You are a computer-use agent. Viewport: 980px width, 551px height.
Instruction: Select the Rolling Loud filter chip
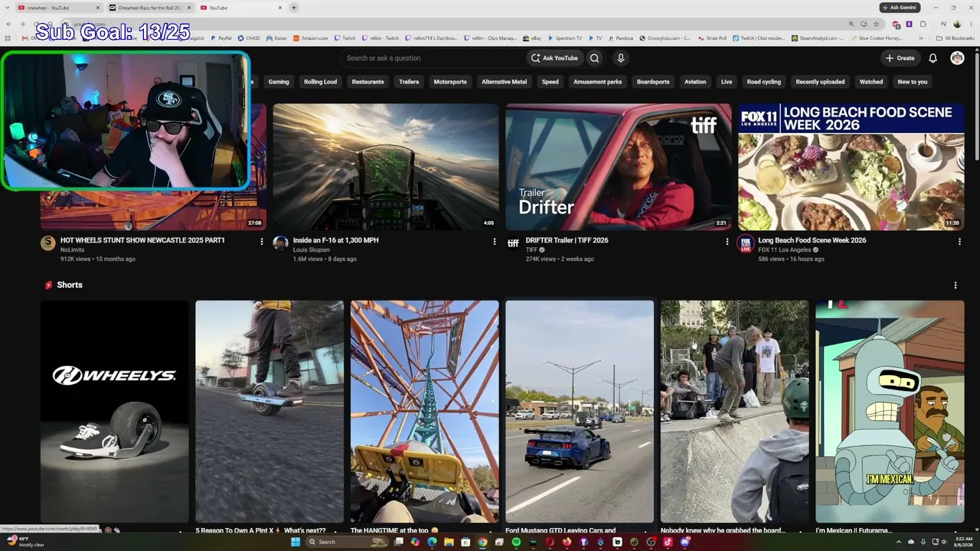pos(320,82)
